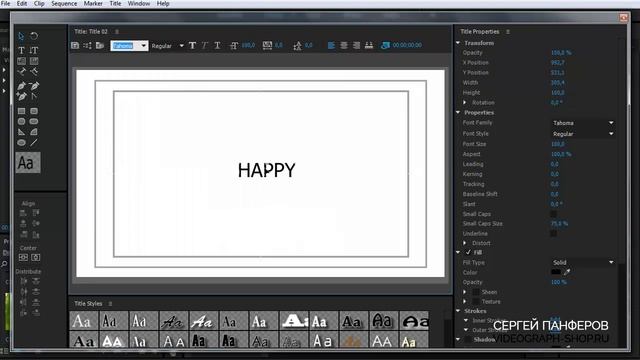Image resolution: width=640 pixels, height=360 pixels.
Task: Expand the Distort property
Action: coord(464,243)
